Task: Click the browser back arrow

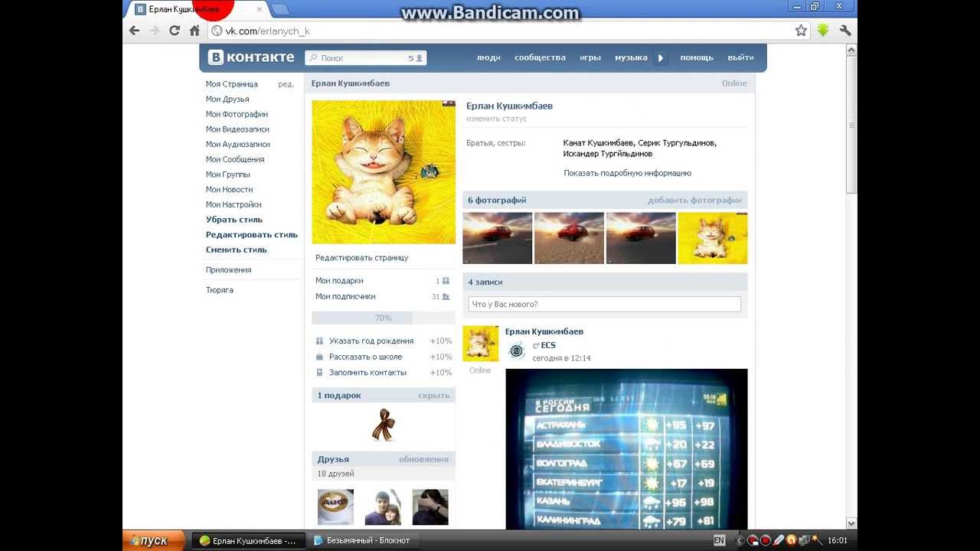Action: (x=135, y=31)
